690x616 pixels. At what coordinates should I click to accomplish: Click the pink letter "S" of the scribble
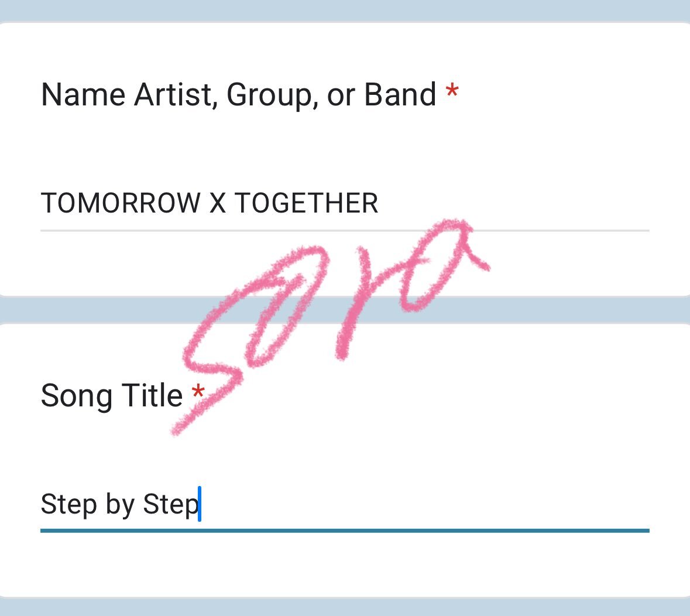coord(211,353)
